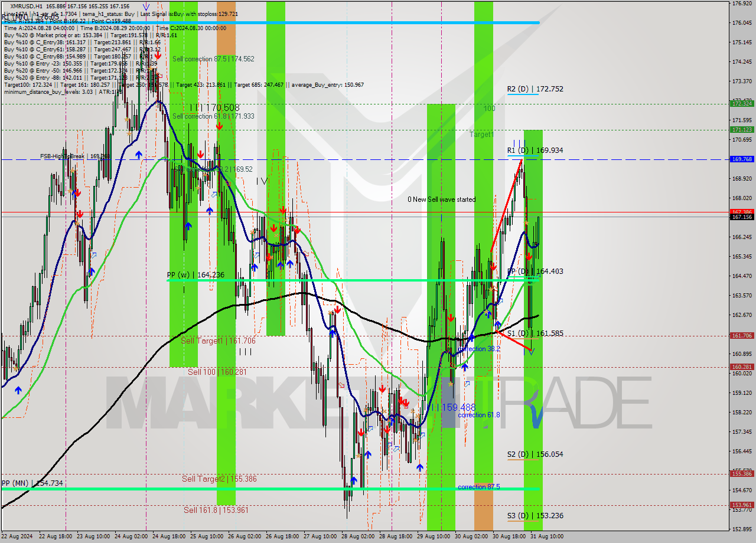Viewport: 756px width, 543px height.
Task: Click the PP (D) | 164.403 pivot label
Action: click(535, 271)
